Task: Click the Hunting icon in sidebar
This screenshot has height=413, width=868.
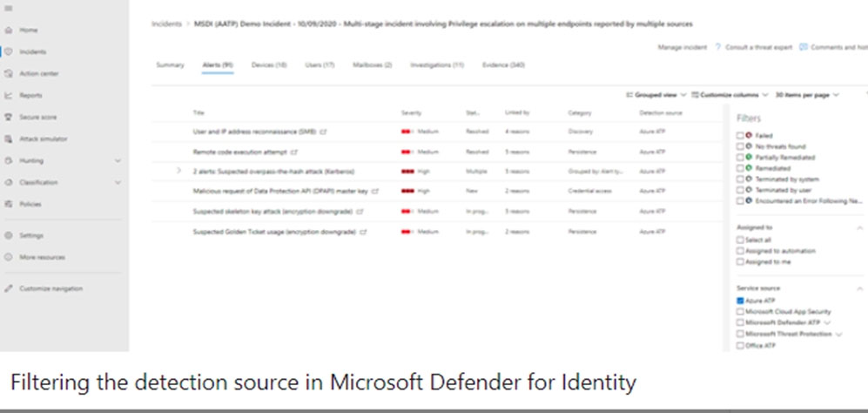Action: [9, 161]
